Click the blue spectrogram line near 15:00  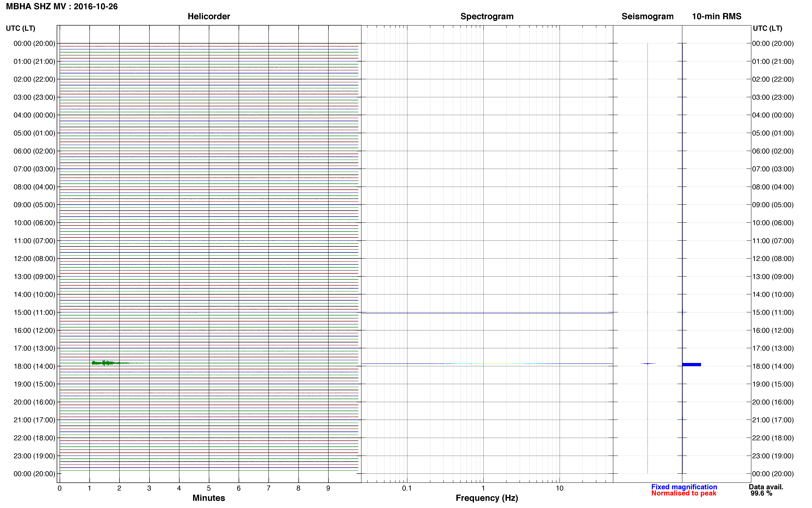487,313
